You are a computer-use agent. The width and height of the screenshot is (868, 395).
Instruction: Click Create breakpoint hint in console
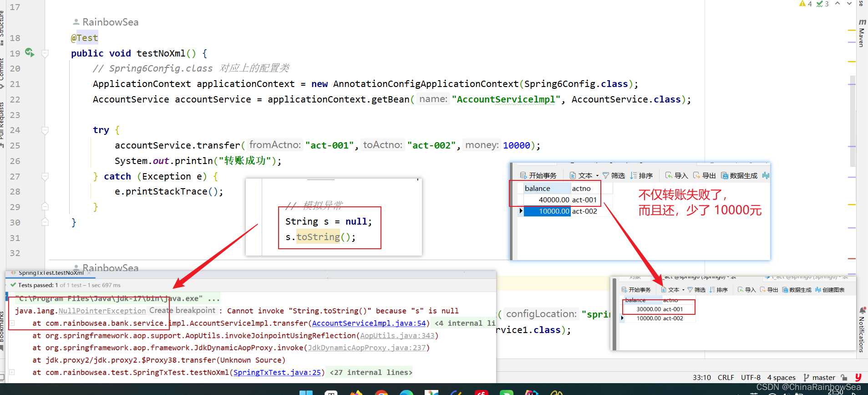click(x=182, y=310)
